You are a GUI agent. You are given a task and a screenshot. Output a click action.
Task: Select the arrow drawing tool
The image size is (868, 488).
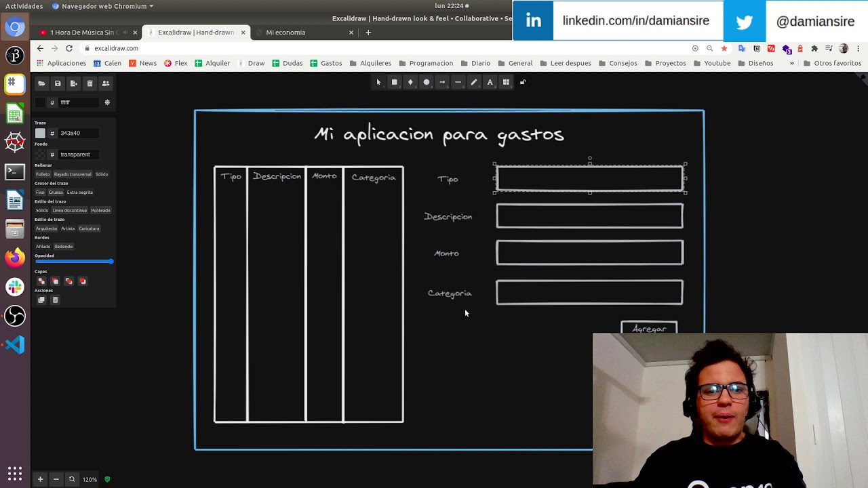[x=442, y=82]
